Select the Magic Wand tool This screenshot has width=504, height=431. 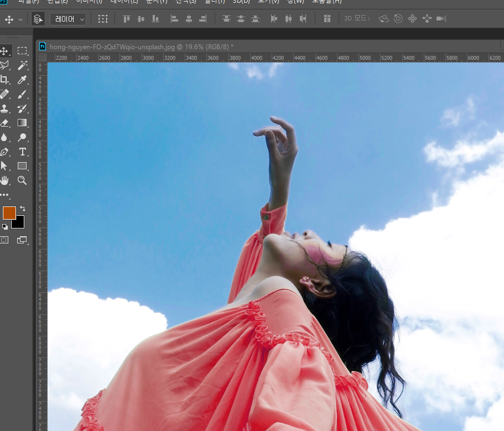(22, 65)
